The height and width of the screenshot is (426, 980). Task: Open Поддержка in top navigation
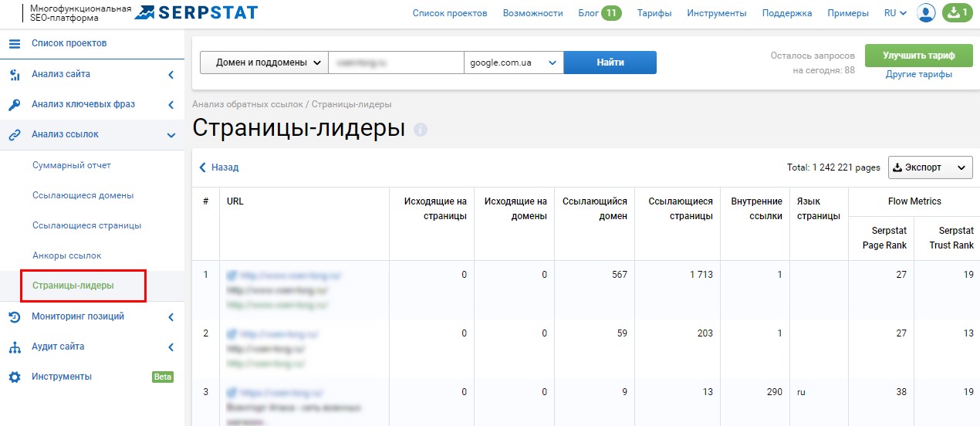coord(787,13)
